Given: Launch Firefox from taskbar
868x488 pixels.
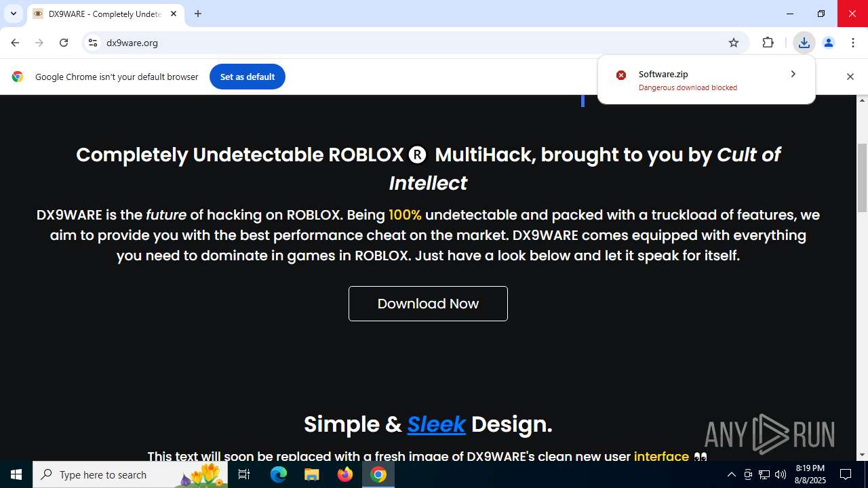Looking at the screenshot, I should pos(345,474).
